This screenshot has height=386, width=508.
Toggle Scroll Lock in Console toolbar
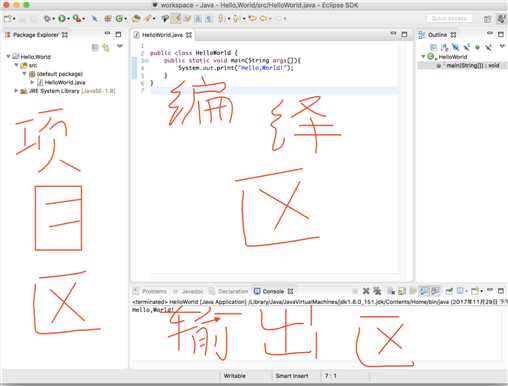point(402,291)
